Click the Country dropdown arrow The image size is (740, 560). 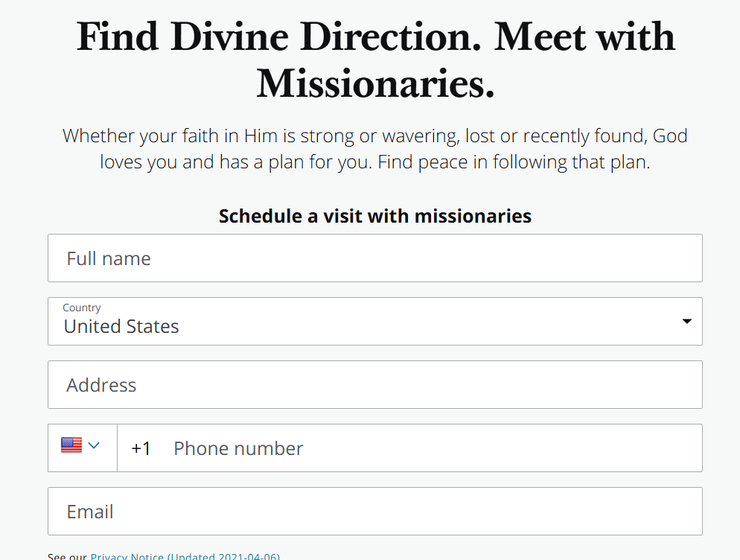[686, 321]
